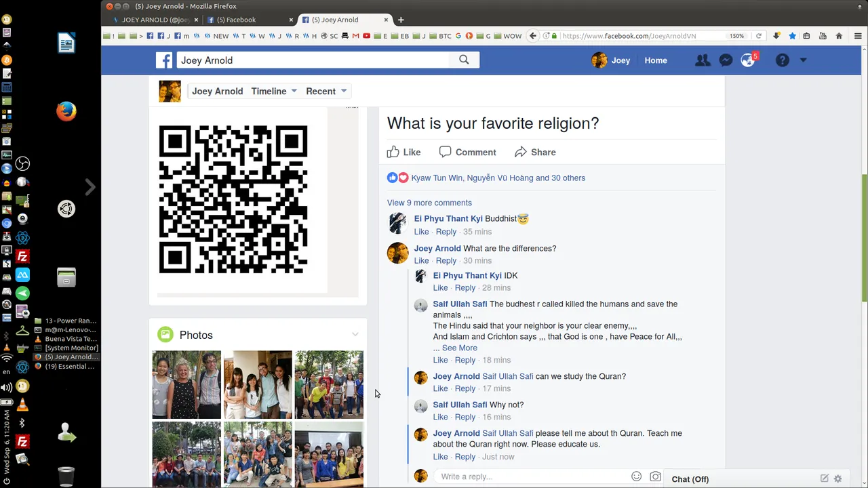Switch to JOEY ARNOLD Twitter tab

pos(156,20)
